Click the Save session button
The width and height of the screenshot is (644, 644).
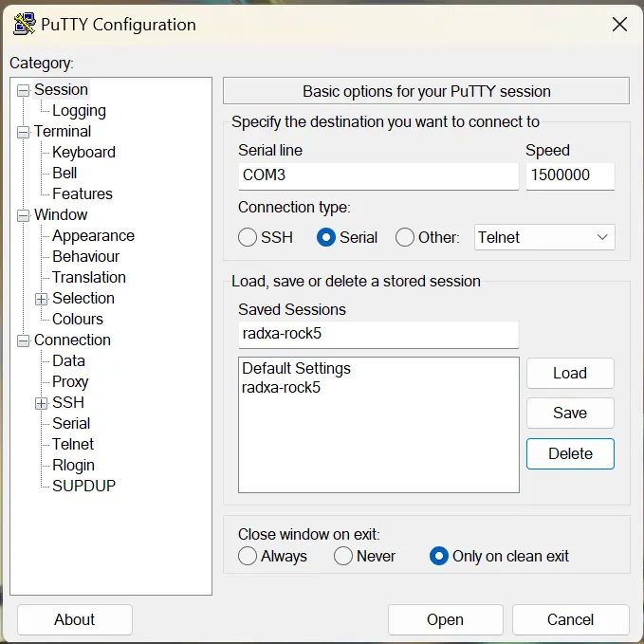[x=570, y=413]
